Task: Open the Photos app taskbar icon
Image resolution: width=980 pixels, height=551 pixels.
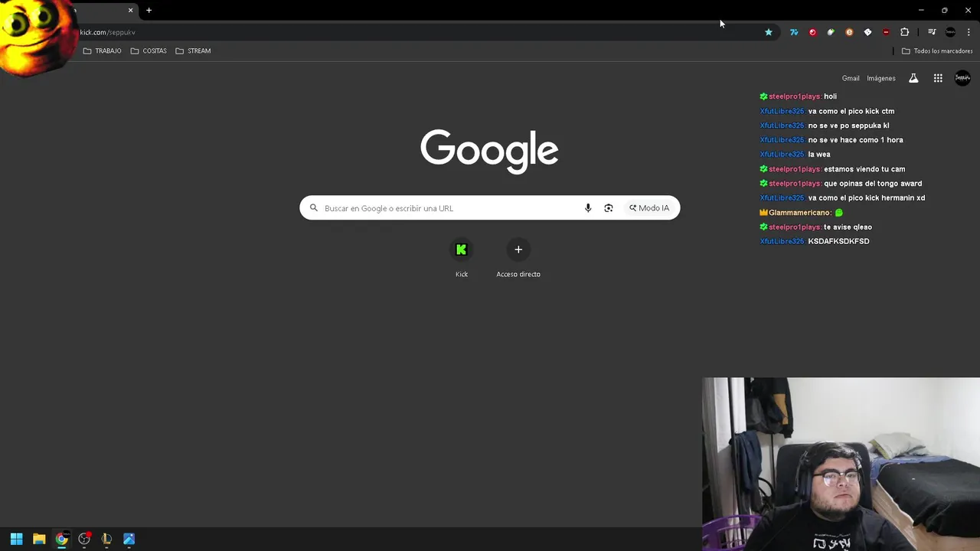Action: coord(129,539)
